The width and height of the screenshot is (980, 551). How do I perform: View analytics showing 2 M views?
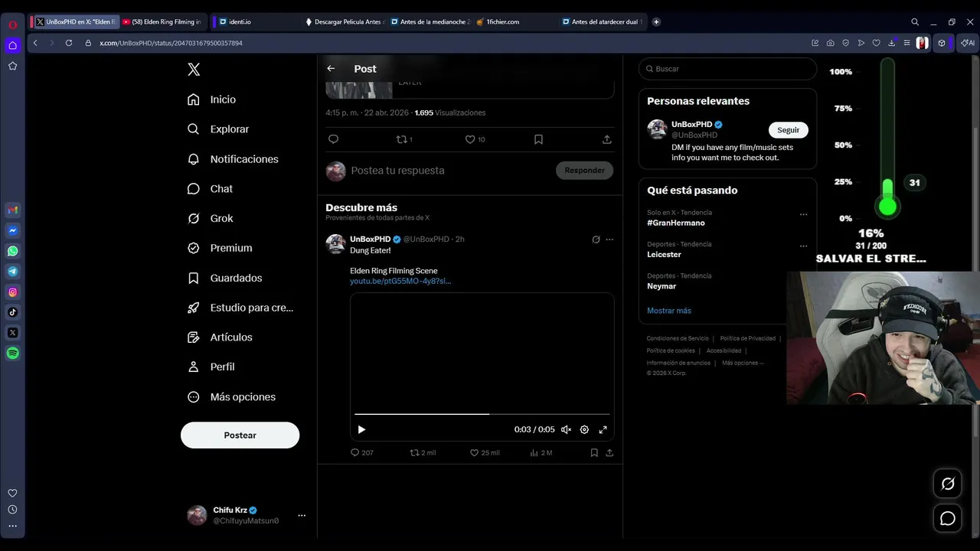pos(541,453)
